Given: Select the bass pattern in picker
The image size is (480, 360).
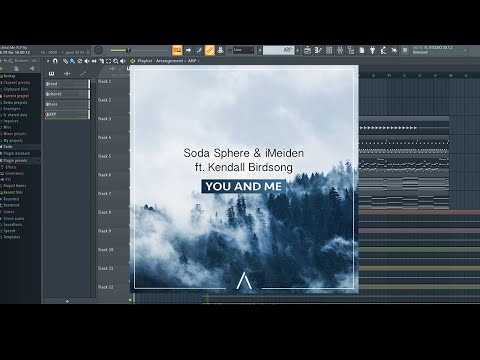Looking at the screenshot, I should tap(67, 104).
